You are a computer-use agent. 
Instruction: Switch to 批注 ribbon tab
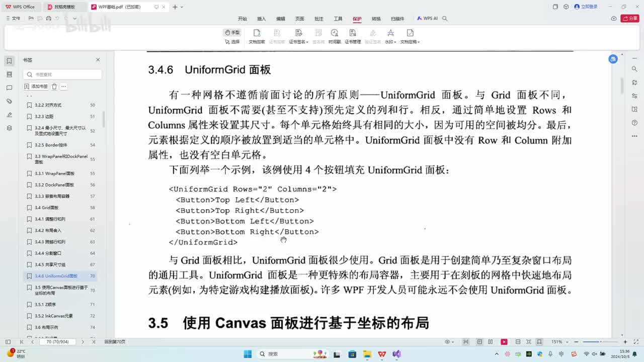(319, 19)
